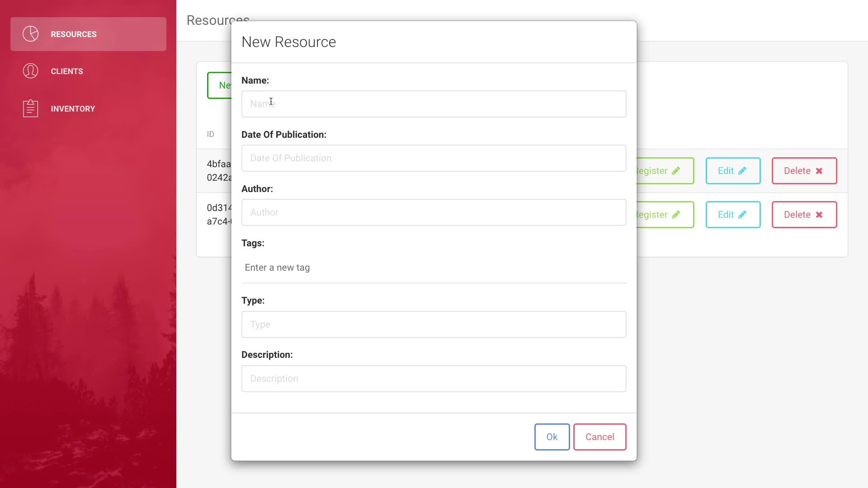This screenshot has height=488, width=868.
Task: Click the Clients person icon
Action: pyautogui.click(x=31, y=71)
